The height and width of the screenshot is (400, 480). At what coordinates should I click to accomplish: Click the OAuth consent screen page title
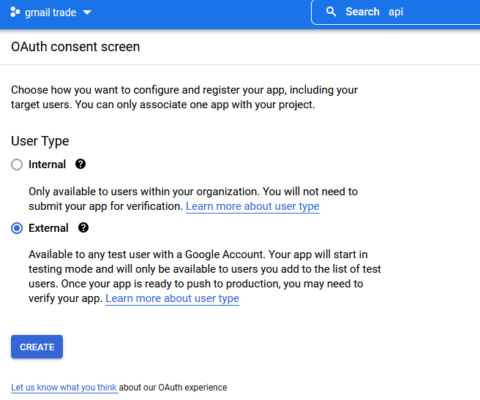(75, 47)
